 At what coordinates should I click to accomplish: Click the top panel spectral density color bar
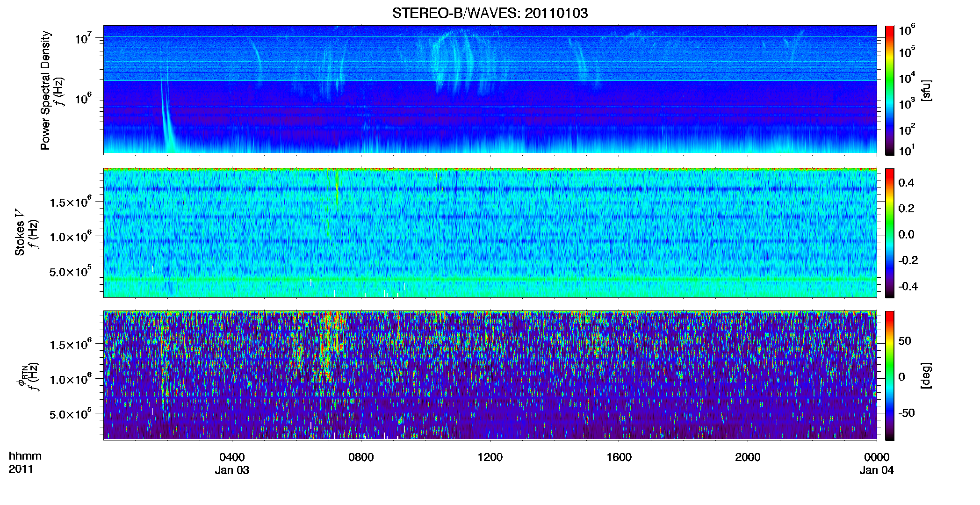890,90
